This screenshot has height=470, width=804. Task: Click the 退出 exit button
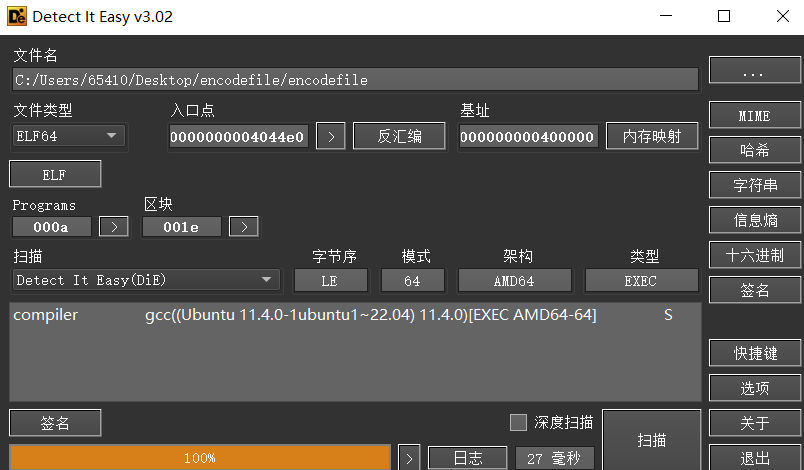click(754, 457)
